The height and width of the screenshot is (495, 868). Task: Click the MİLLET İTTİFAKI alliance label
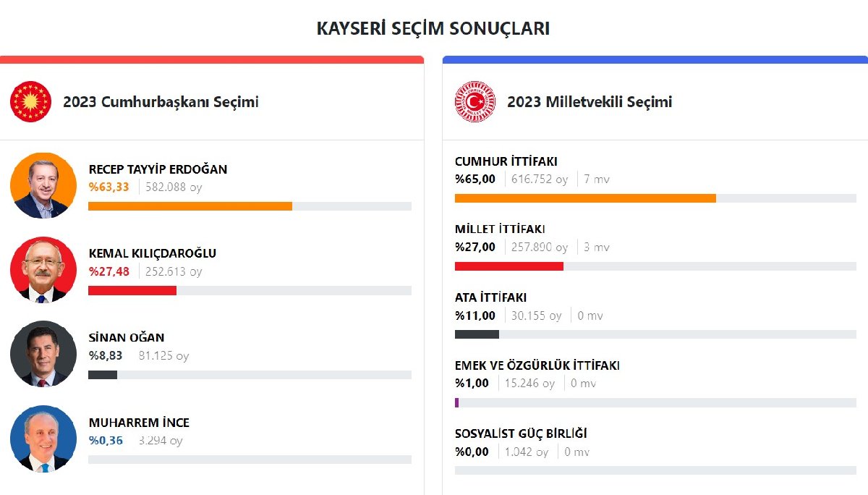(x=500, y=229)
